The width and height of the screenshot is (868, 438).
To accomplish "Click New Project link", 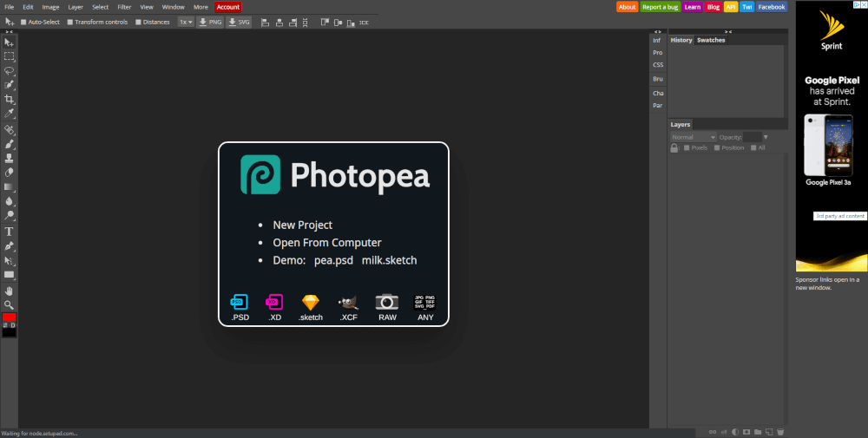I will click(x=303, y=226).
